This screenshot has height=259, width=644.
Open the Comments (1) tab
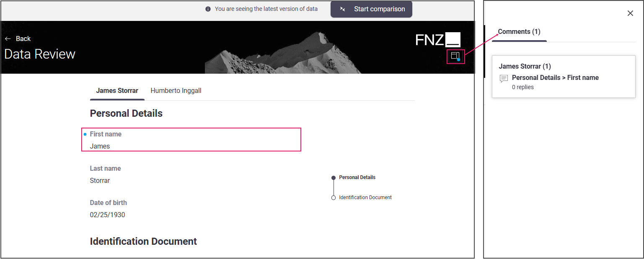pos(519,32)
